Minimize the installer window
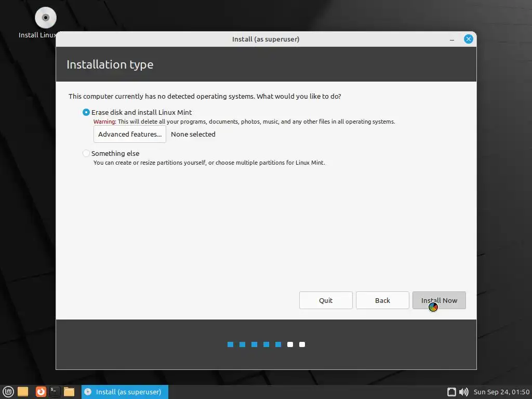Screen dimensions: 532x399 click(452, 39)
